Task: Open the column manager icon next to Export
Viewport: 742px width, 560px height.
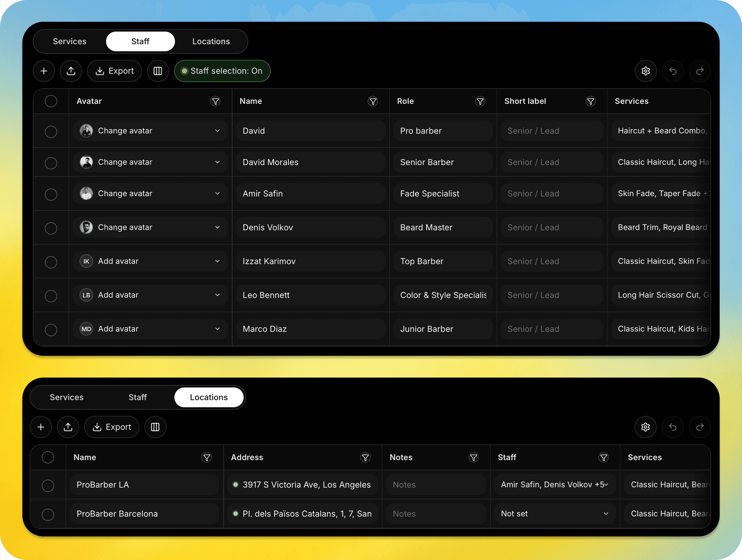Action: point(158,71)
